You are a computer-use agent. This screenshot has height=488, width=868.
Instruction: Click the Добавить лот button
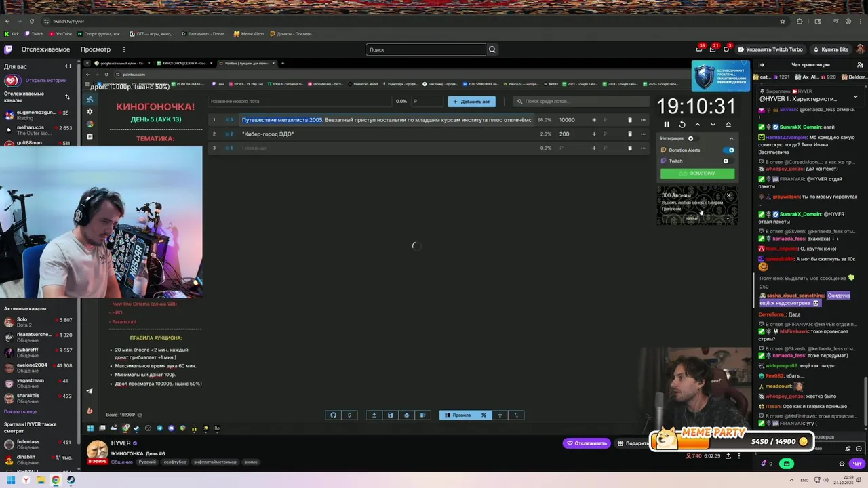click(471, 102)
